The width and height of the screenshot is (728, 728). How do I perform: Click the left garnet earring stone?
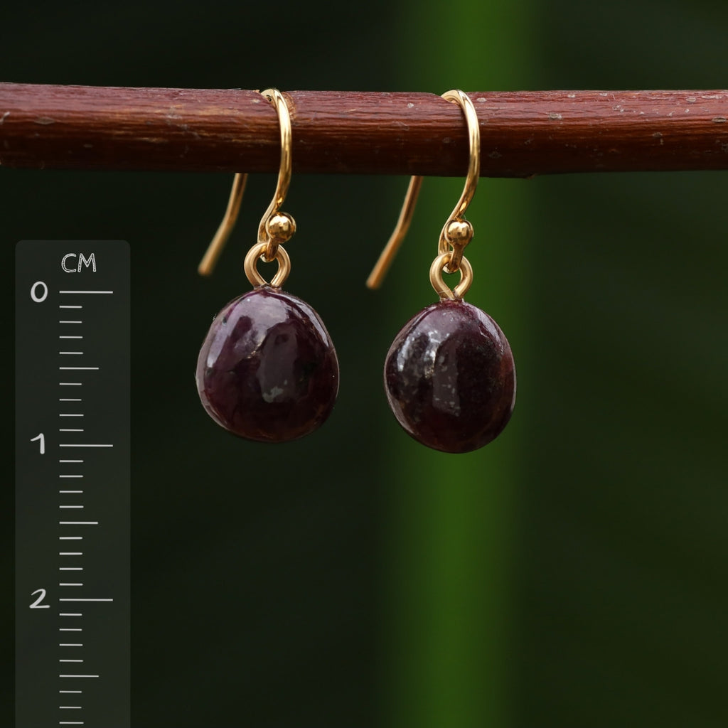coord(267,364)
